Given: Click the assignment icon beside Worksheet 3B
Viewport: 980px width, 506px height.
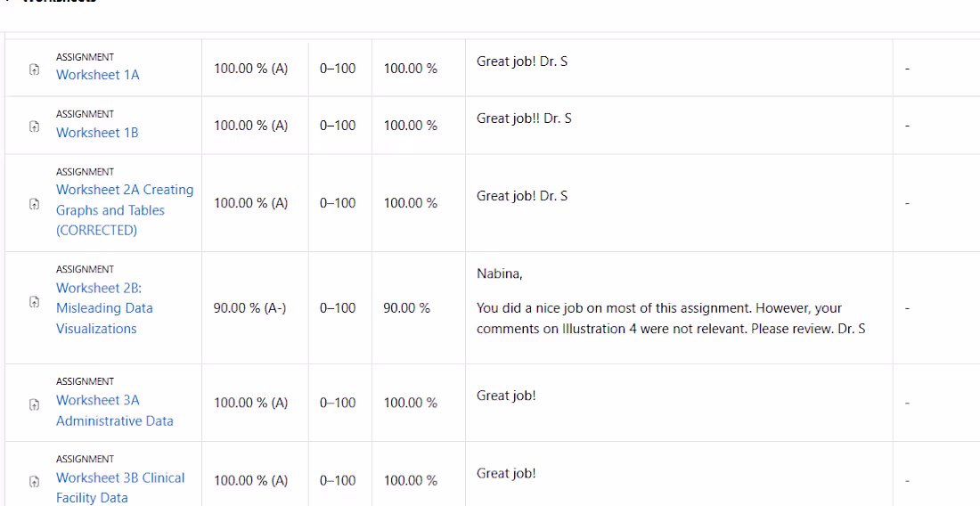Looking at the screenshot, I should (x=35, y=482).
